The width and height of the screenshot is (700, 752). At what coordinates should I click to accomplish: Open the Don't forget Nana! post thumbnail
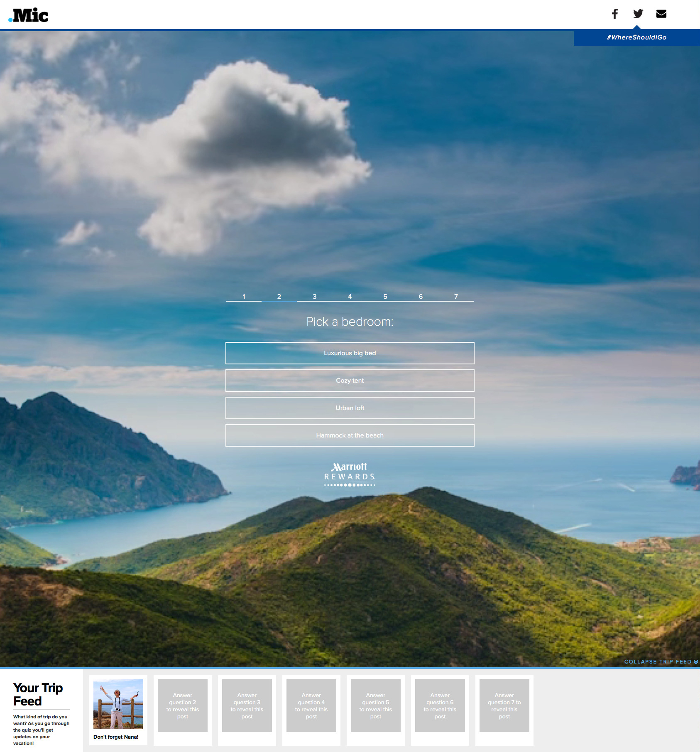click(x=118, y=704)
